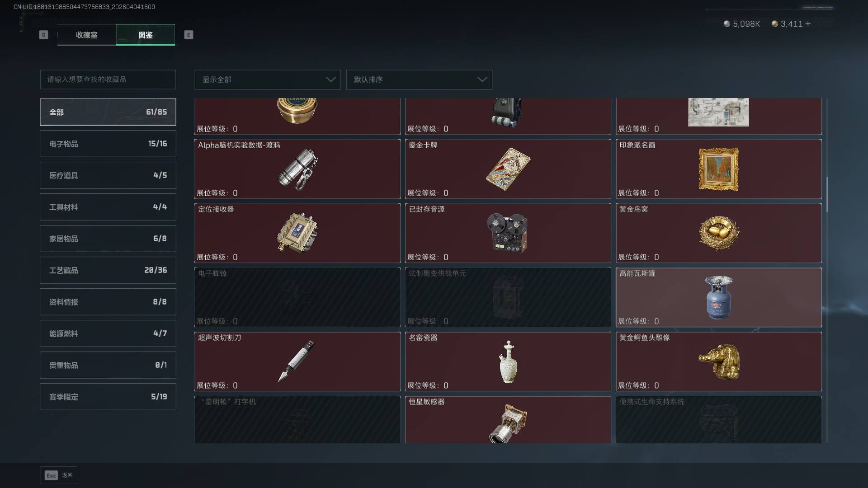Click the 超声波切割刀 cutter icon

pyautogui.click(x=297, y=361)
